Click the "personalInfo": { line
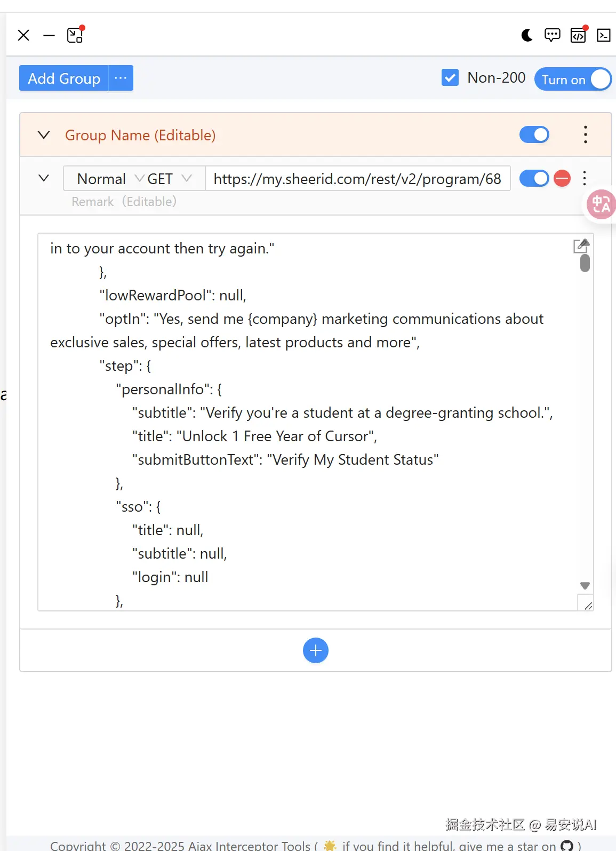The width and height of the screenshot is (616, 851). tap(169, 389)
